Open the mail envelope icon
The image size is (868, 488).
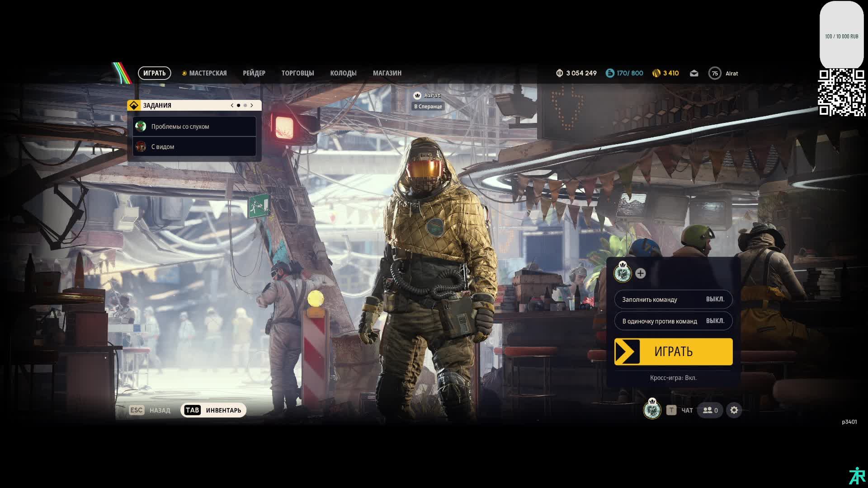click(694, 73)
